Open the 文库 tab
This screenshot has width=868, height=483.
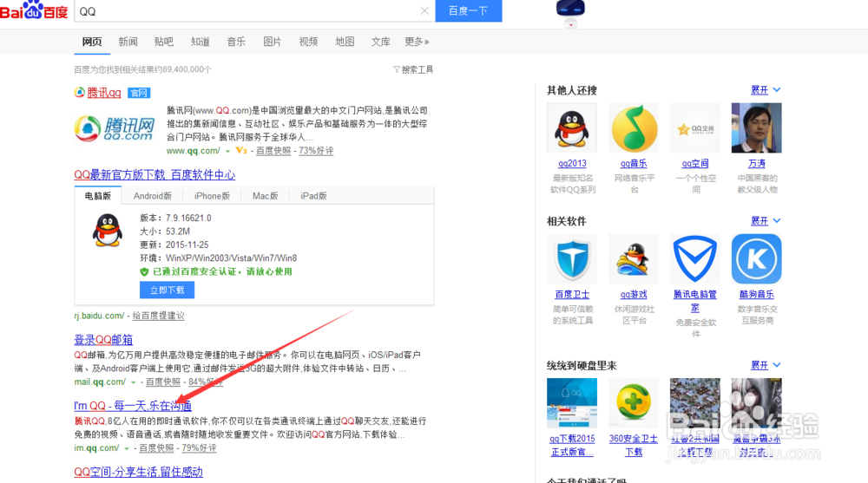[380, 42]
